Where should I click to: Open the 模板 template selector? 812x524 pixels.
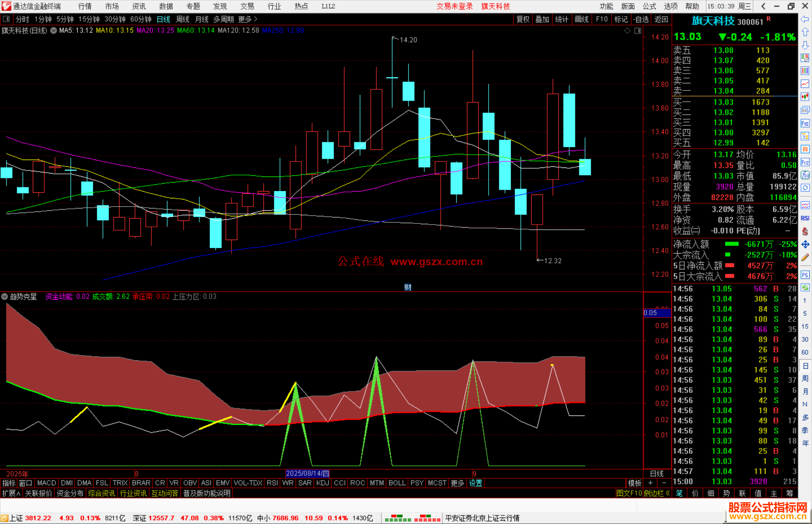(x=635, y=483)
